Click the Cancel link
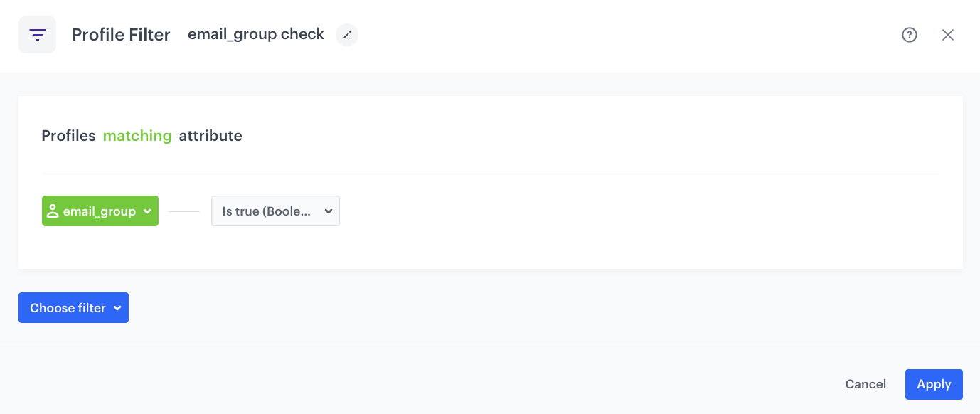This screenshot has height=414, width=980. [865, 384]
